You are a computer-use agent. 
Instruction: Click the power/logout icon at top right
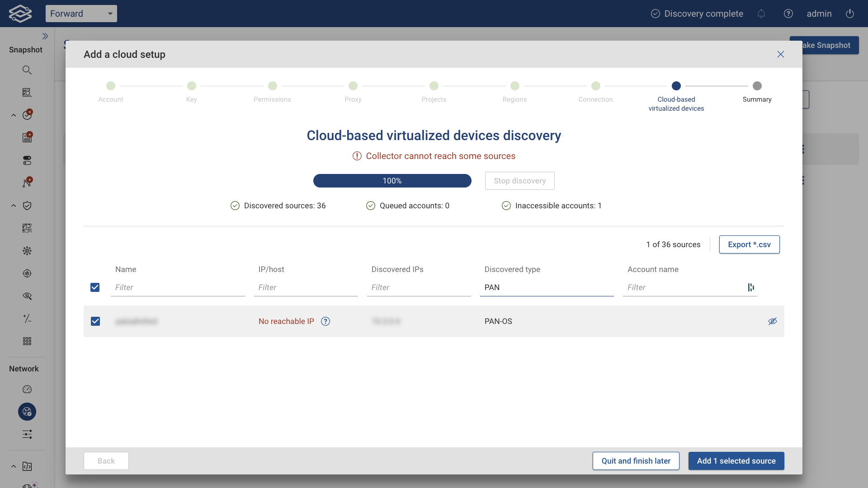[849, 14]
